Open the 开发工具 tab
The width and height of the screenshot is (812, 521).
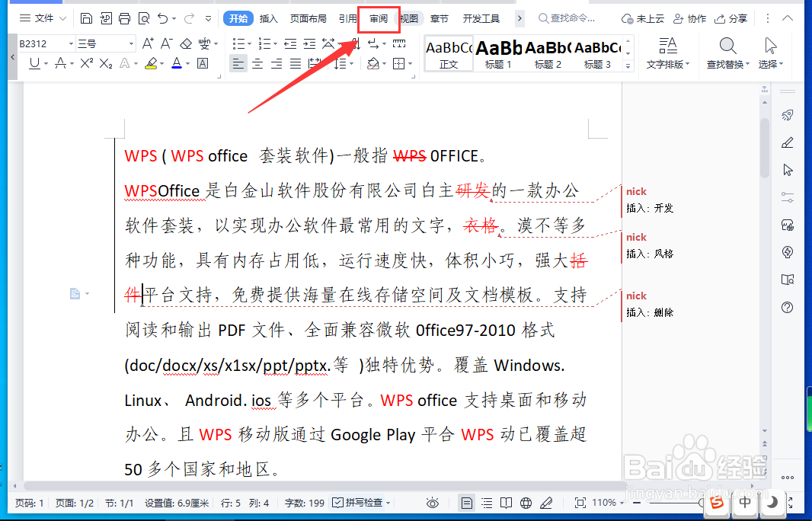tap(481, 18)
